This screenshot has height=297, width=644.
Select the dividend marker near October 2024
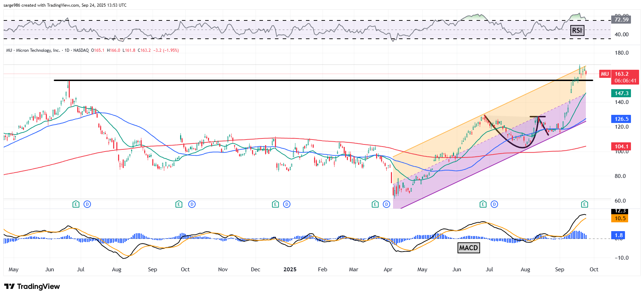point(192,204)
